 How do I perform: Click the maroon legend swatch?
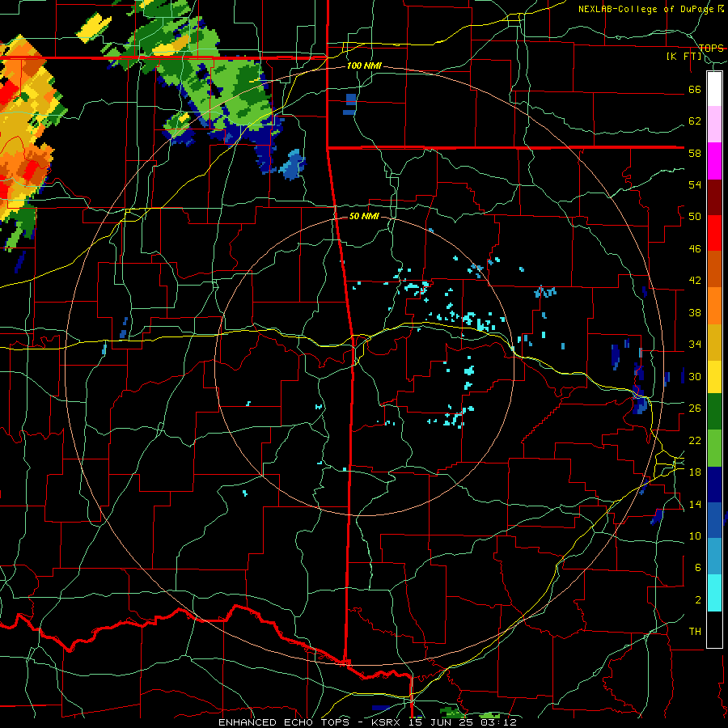tap(714, 197)
